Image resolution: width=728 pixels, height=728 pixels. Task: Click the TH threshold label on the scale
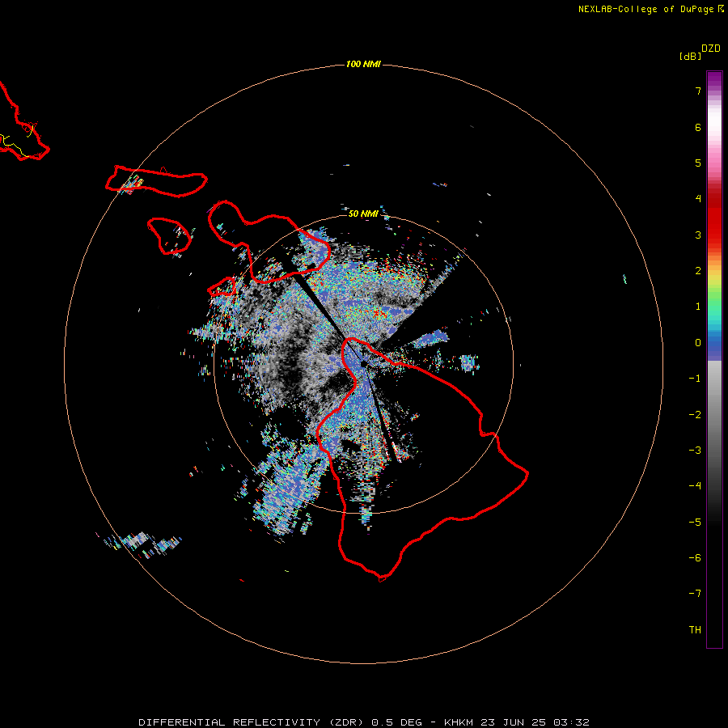[x=695, y=630]
